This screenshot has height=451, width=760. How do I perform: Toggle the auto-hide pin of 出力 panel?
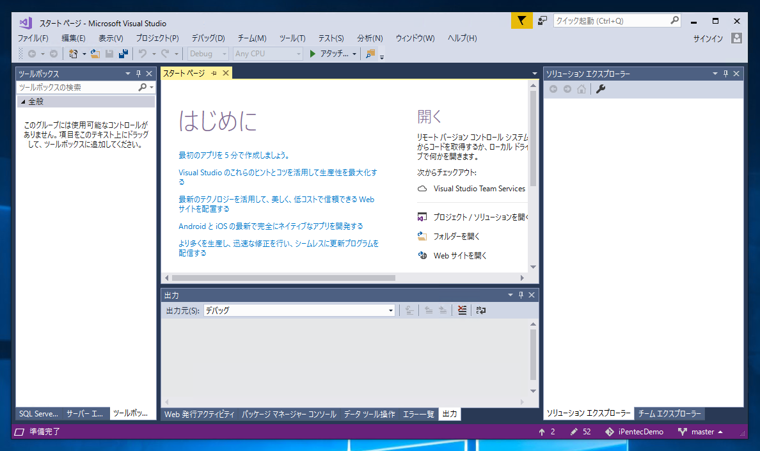[521, 295]
